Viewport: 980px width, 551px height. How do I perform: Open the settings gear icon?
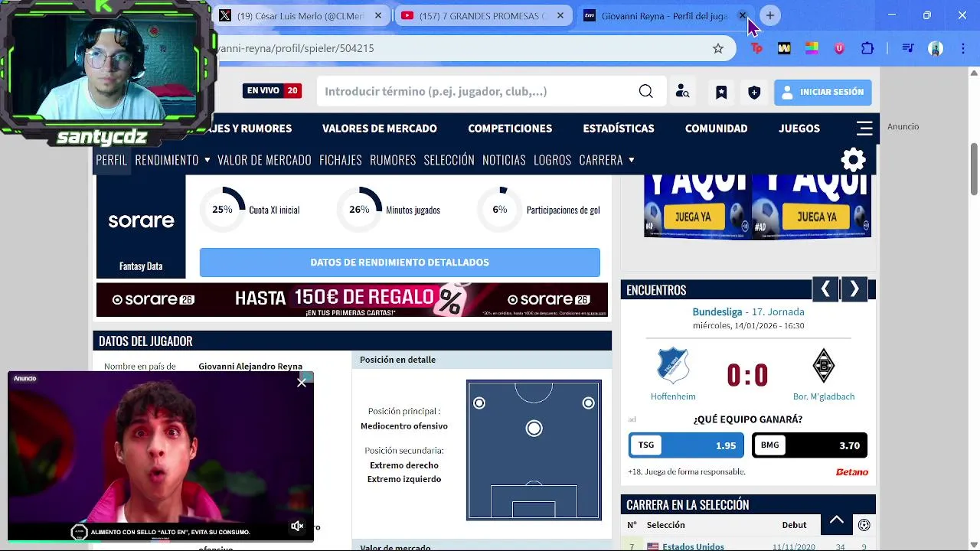click(x=853, y=160)
